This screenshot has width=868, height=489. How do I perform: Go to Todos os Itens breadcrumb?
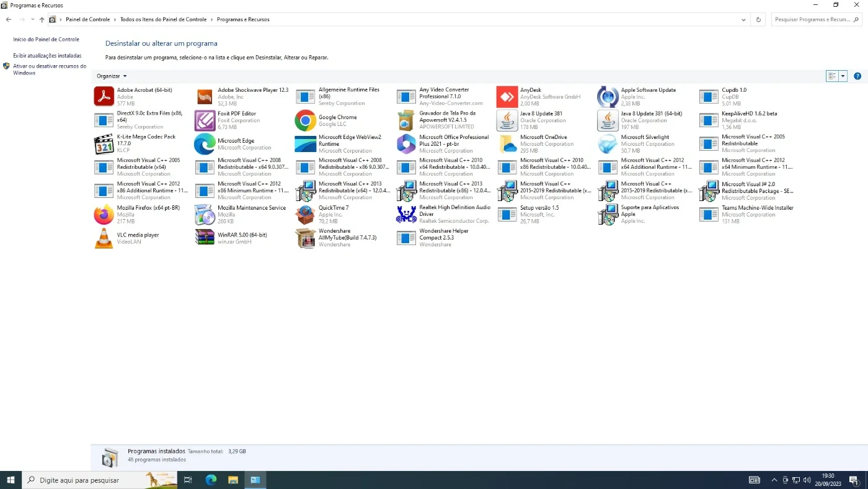164,20
